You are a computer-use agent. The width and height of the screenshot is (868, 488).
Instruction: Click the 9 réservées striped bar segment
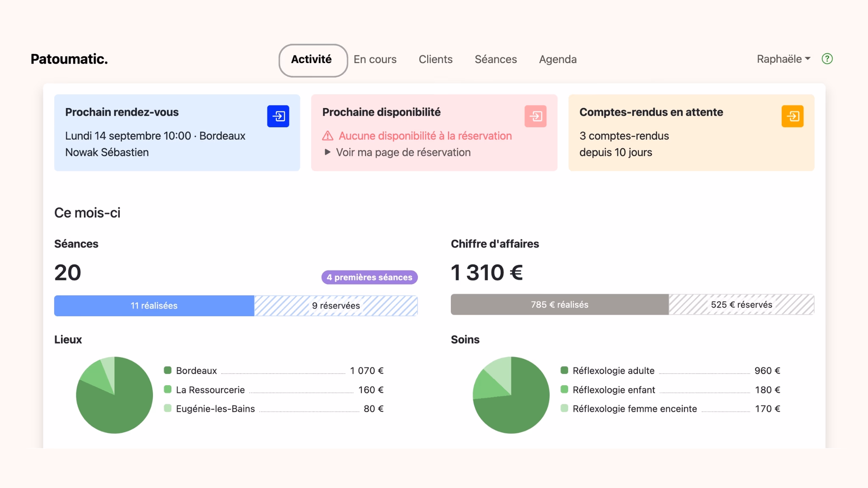(336, 305)
